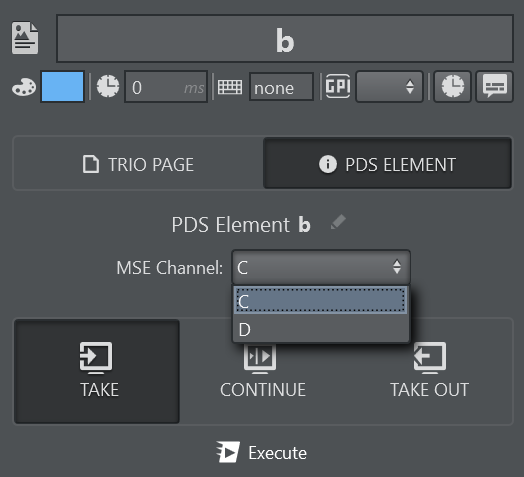
Task: Switch to the TRIO PAGE tab
Action: point(138,163)
